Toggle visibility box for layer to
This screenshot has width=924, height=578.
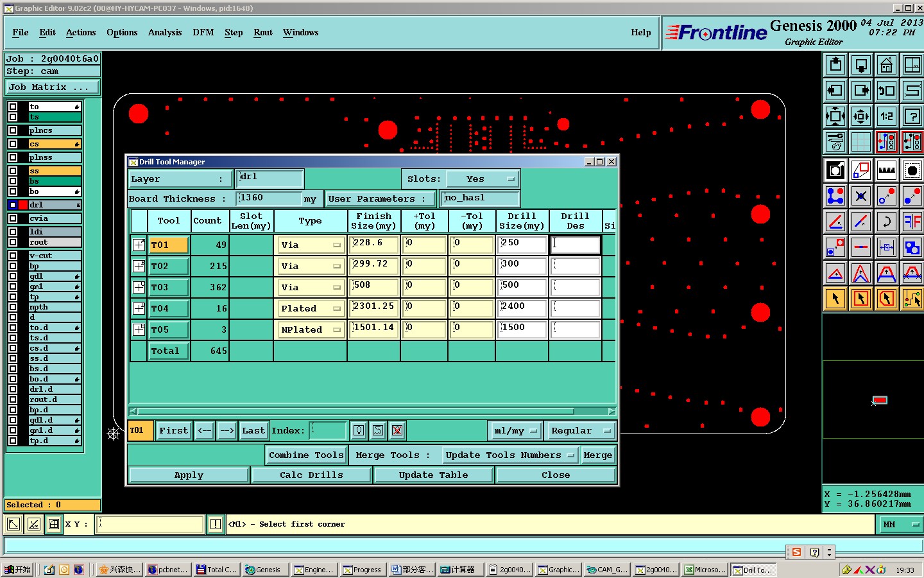tap(13, 107)
